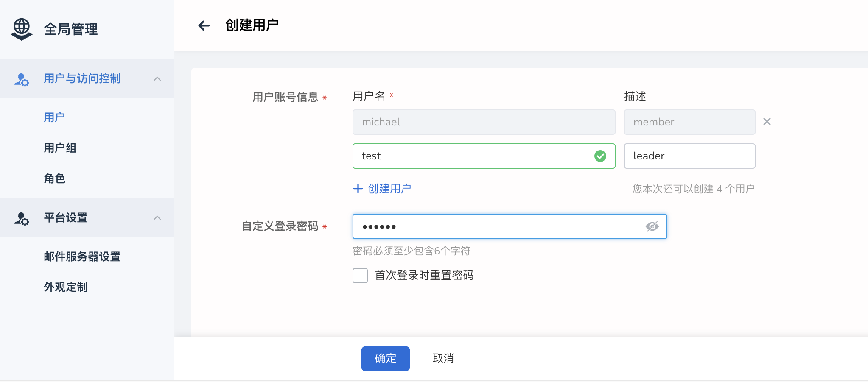Click the plus icon before 创建用户
The image size is (868, 382).
(x=358, y=189)
